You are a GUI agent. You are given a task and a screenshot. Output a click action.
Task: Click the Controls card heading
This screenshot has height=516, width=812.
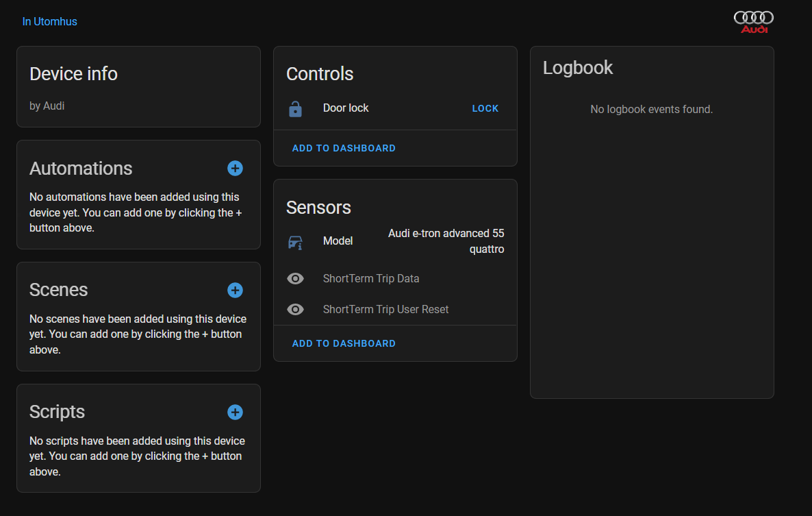320,74
